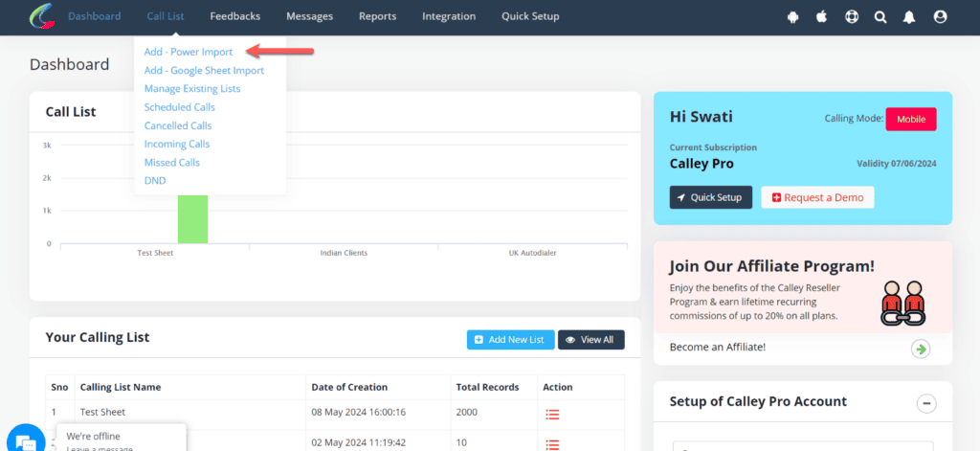This screenshot has width=980, height=451.
Task: Click the green Become an Affiliate arrow
Action: click(921, 349)
